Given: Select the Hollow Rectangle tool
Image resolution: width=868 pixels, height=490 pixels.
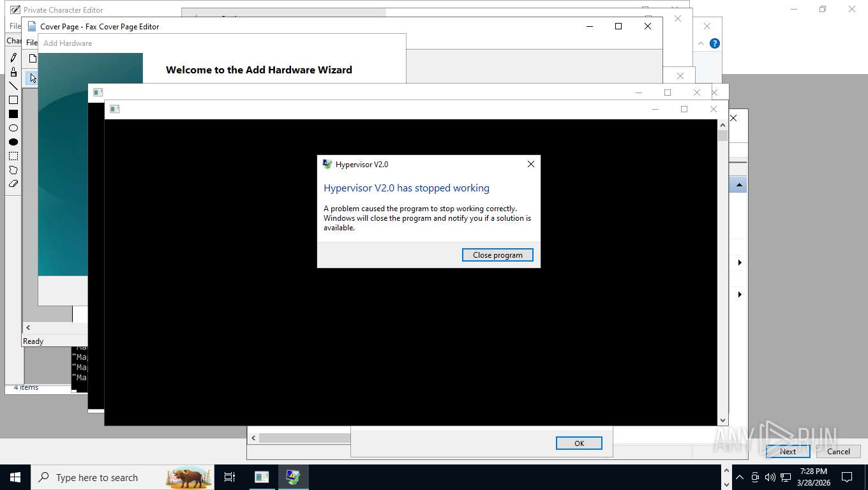Looking at the screenshot, I should [x=13, y=100].
